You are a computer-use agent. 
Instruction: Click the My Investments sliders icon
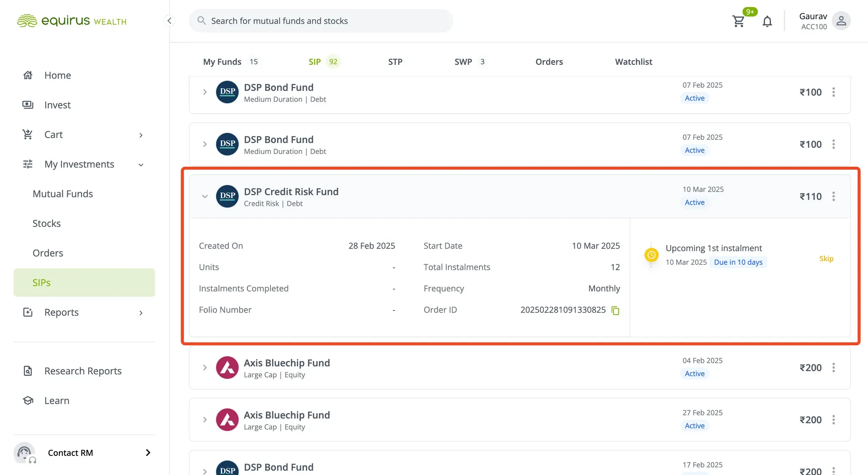coord(28,164)
